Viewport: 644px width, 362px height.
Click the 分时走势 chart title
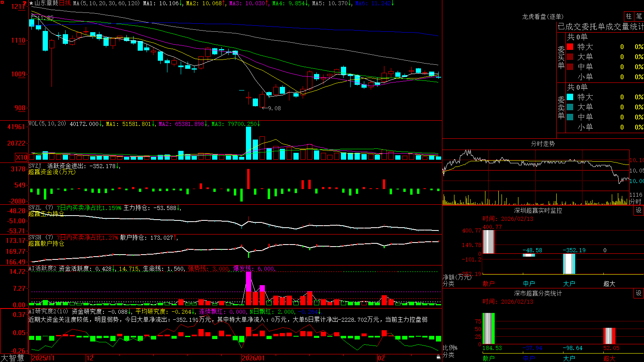click(x=543, y=144)
